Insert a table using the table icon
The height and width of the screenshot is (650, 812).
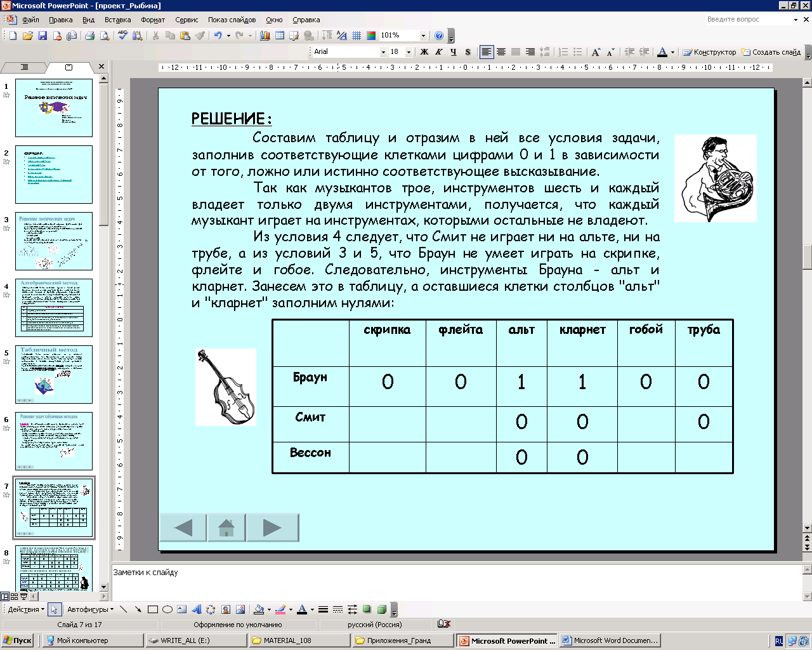[x=280, y=36]
